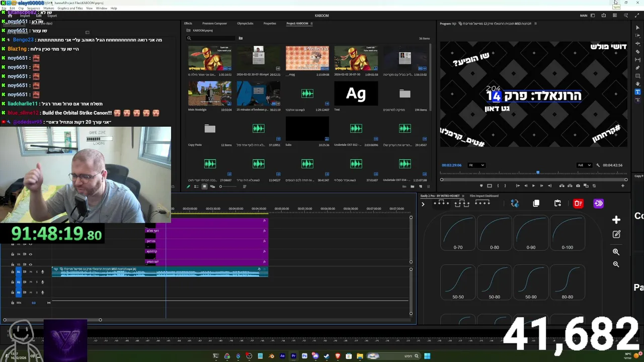The width and height of the screenshot is (644, 362).
Task: Click edit pencil icon in Easily panel
Action: 616,234
